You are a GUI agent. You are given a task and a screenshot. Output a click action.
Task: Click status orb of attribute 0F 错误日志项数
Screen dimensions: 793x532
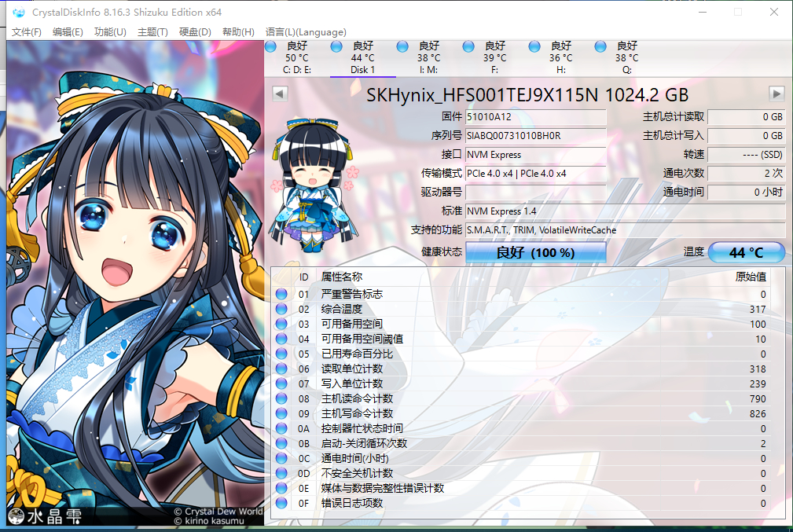(281, 503)
